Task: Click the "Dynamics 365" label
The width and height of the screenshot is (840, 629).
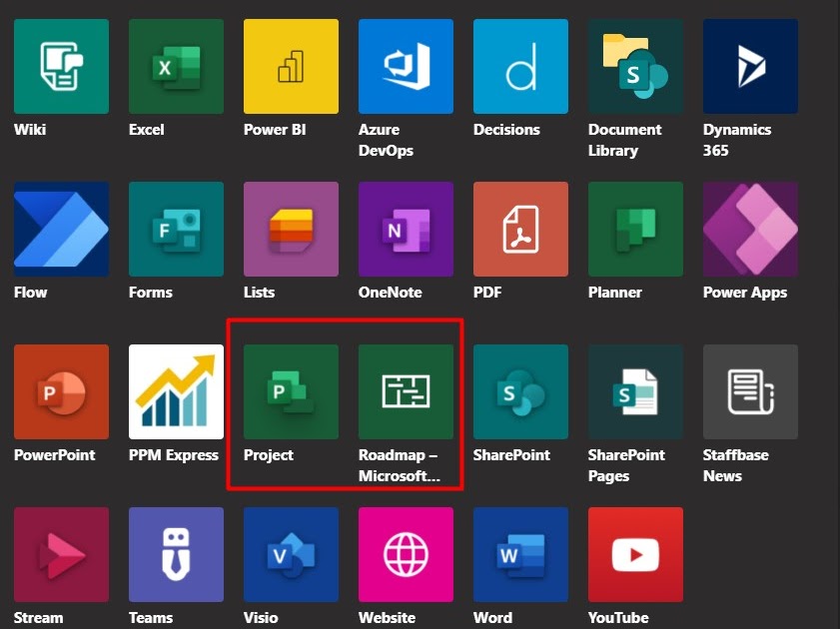Action: pos(737,140)
